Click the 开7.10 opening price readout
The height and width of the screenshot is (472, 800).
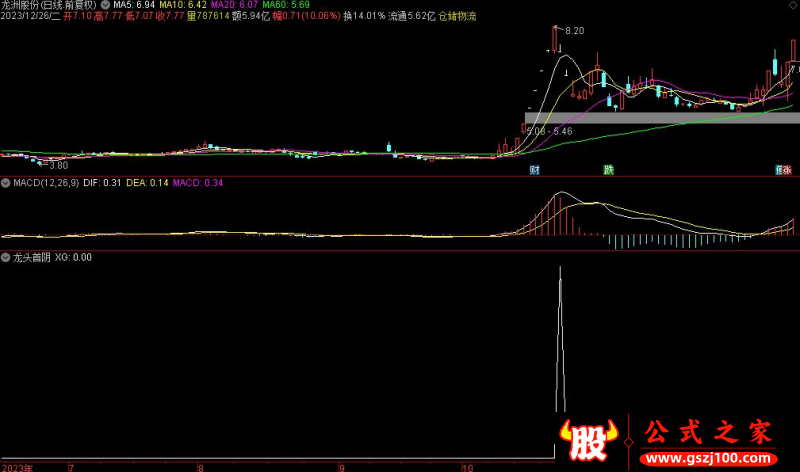click(78, 16)
